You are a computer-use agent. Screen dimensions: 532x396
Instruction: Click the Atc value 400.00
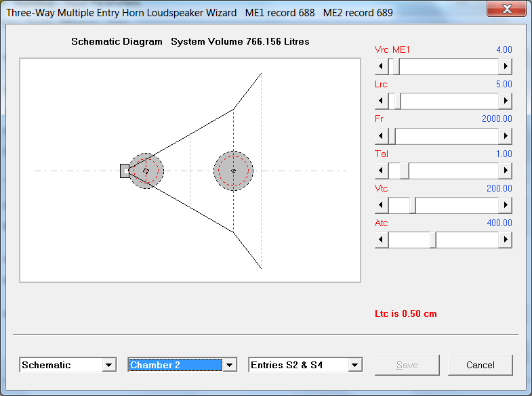pyautogui.click(x=499, y=223)
